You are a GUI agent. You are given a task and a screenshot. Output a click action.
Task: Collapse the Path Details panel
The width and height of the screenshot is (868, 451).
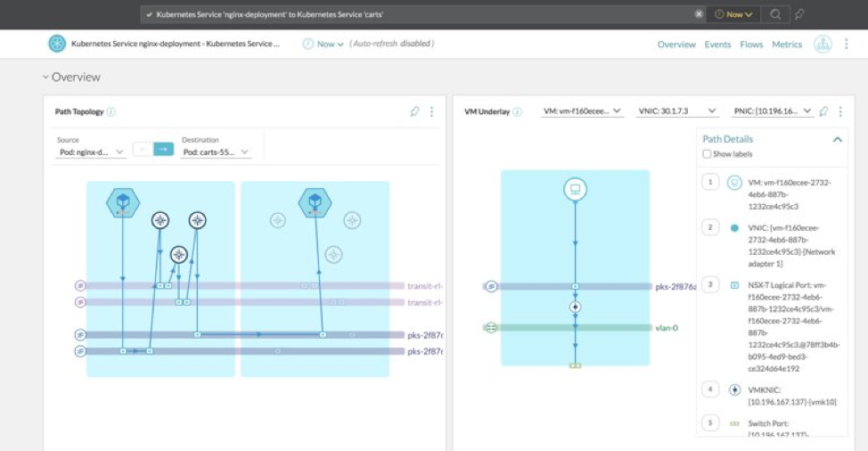pos(837,139)
